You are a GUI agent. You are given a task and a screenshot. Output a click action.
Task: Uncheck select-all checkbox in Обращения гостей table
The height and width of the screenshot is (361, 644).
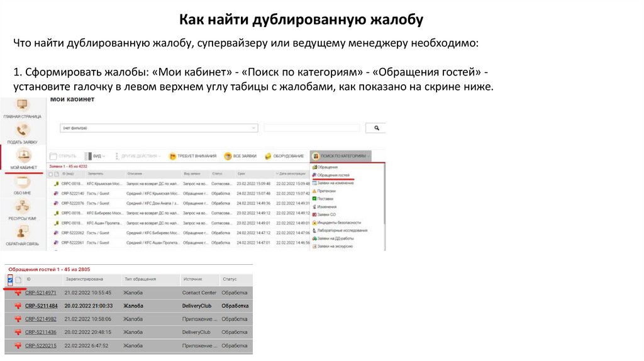(10, 280)
